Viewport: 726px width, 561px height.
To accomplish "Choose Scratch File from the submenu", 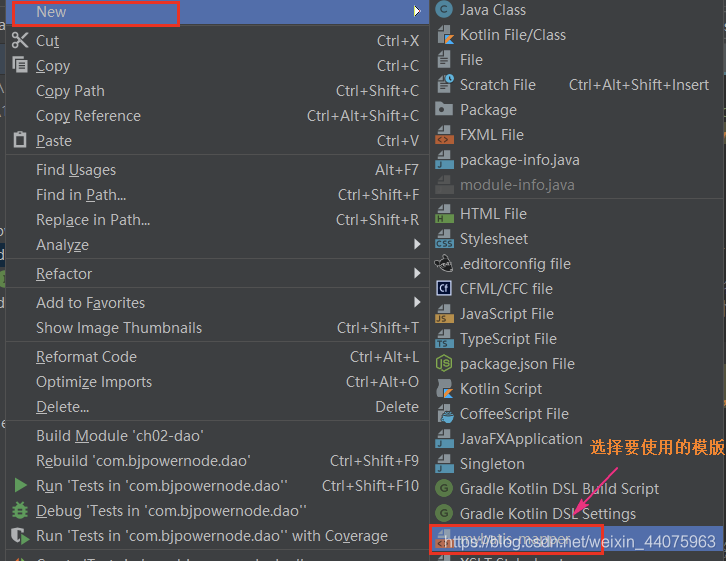I will click(576, 85).
